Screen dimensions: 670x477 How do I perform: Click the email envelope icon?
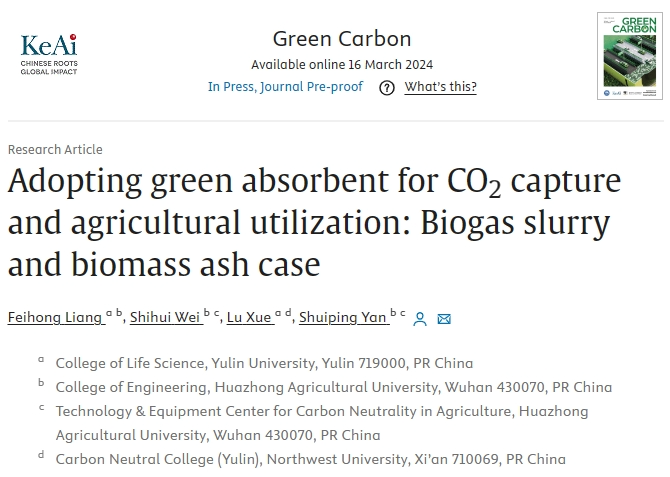[x=444, y=319]
